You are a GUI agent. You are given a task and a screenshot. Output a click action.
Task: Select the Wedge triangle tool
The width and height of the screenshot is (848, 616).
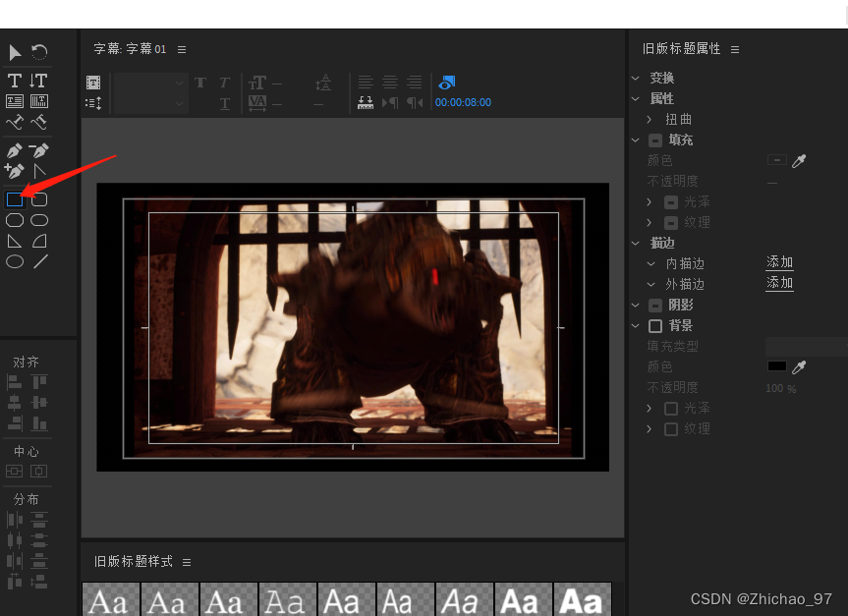point(15,241)
